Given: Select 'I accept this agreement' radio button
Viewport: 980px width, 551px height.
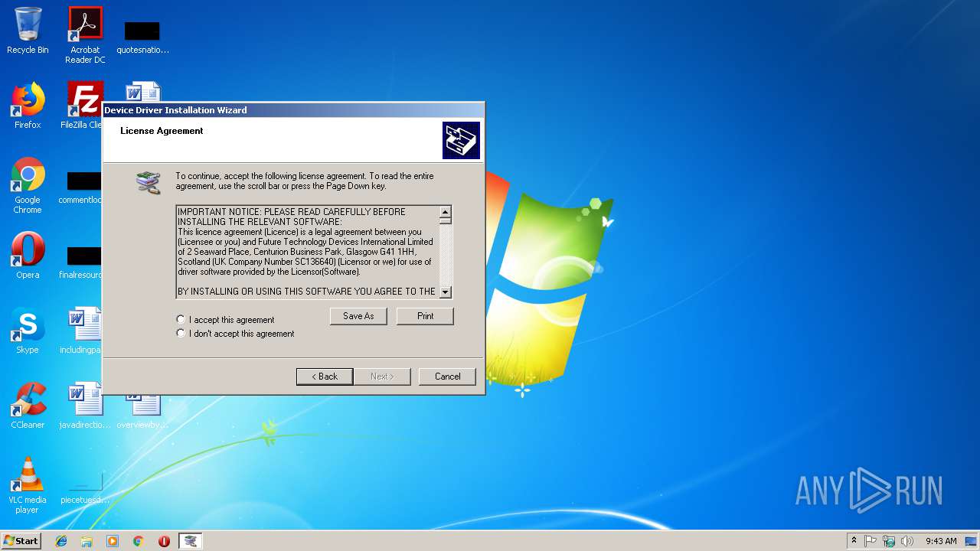Looking at the screenshot, I should [181, 319].
